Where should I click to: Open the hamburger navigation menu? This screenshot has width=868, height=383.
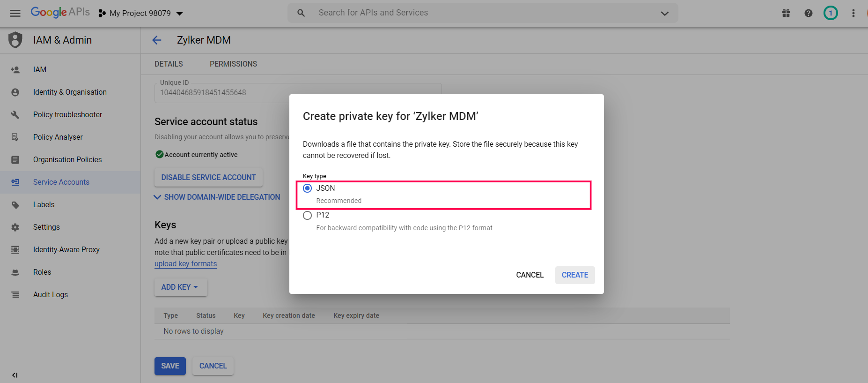pos(15,13)
